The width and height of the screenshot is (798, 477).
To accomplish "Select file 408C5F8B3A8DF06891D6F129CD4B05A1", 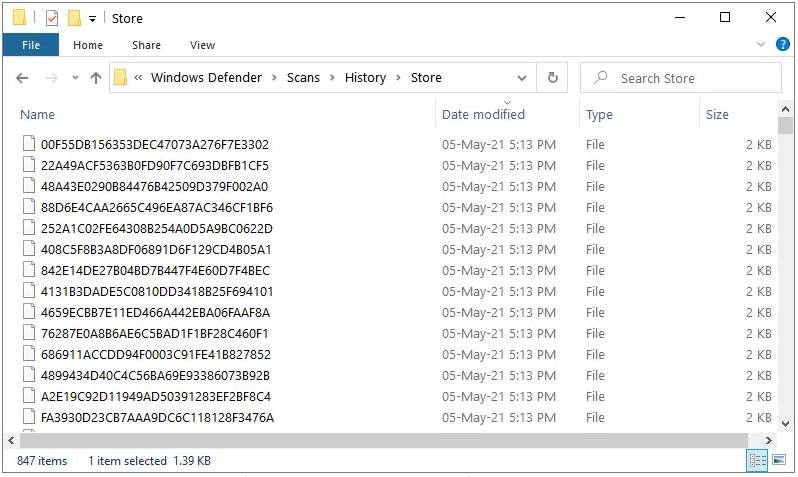I will pyautogui.click(x=156, y=249).
